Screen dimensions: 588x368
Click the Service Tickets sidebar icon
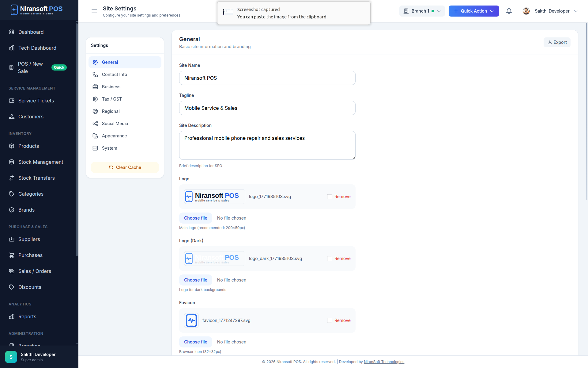12,101
